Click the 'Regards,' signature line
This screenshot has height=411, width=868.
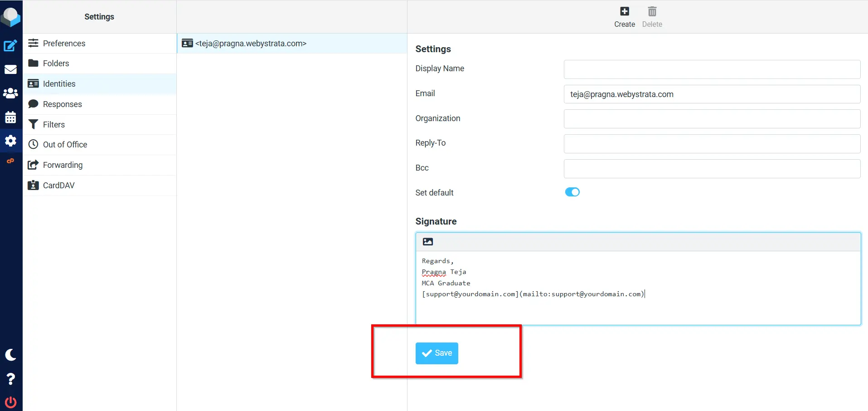(438, 261)
